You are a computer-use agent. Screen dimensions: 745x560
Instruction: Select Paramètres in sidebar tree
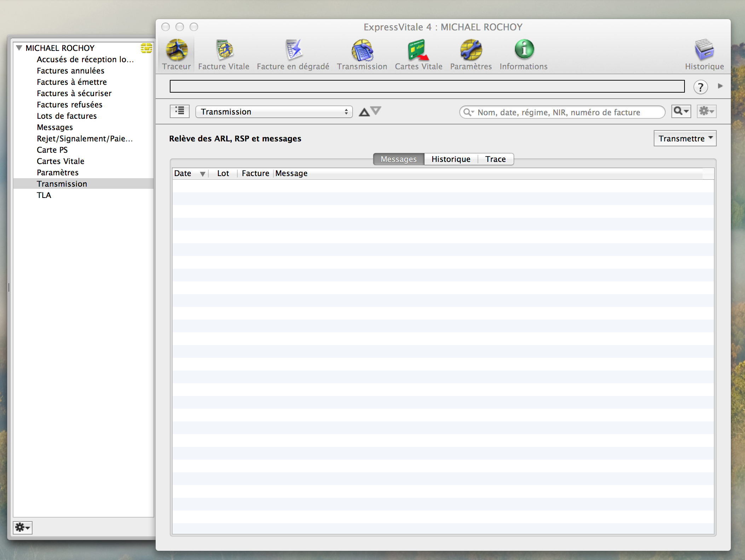(x=58, y=173)
